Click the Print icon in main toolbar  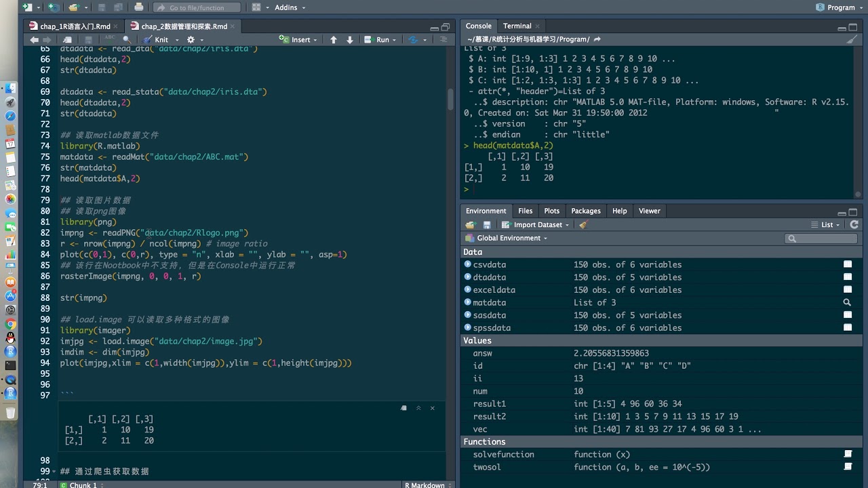(x=139, y=7)
